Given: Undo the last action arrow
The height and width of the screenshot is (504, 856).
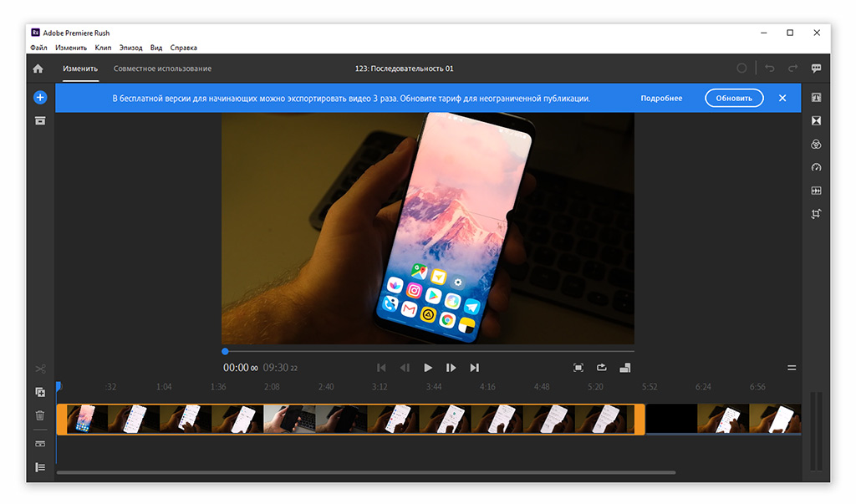Looking at the screenshot, I should tap(770, 69).
